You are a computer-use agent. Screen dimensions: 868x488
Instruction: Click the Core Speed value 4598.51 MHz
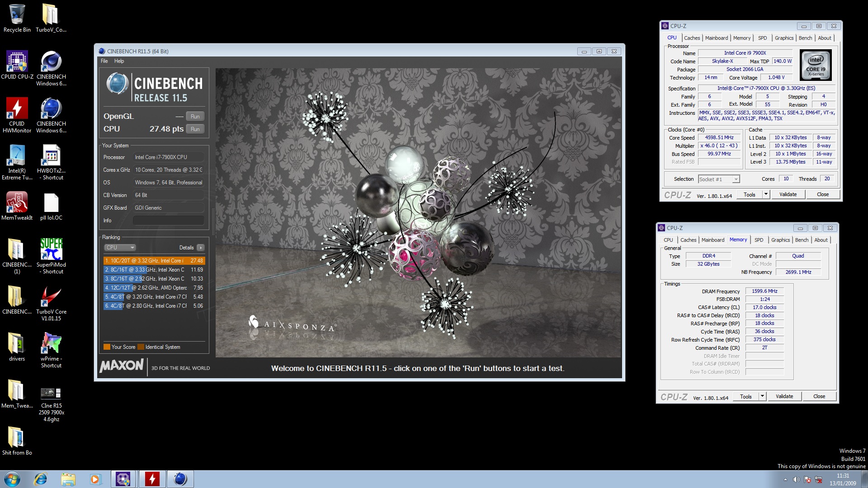pos(719,138)
